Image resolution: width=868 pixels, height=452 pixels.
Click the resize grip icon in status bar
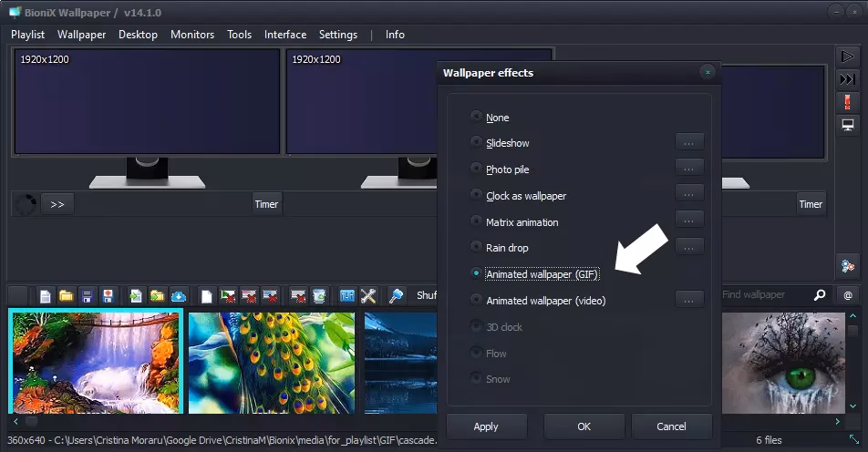click(854, 440)
